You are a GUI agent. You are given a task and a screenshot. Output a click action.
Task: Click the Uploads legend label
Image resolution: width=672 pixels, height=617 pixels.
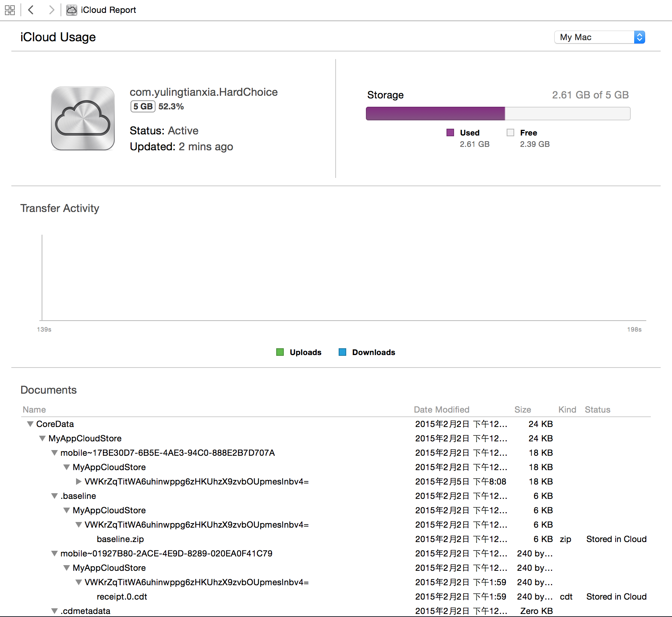pos(305,352)
